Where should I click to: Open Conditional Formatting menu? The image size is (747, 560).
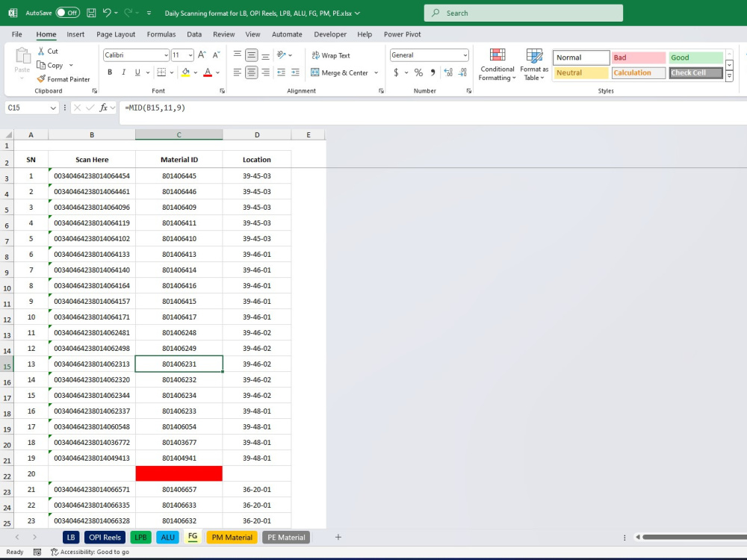[x=498, y=65]
